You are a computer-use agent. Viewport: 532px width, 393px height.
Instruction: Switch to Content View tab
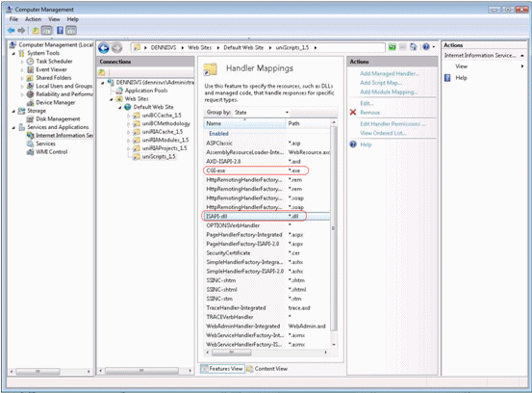click(x=267, y=369)
